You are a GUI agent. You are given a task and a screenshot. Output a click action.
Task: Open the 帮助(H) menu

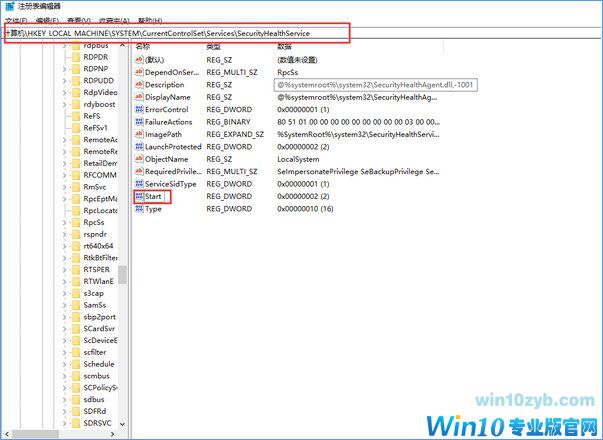150,20
